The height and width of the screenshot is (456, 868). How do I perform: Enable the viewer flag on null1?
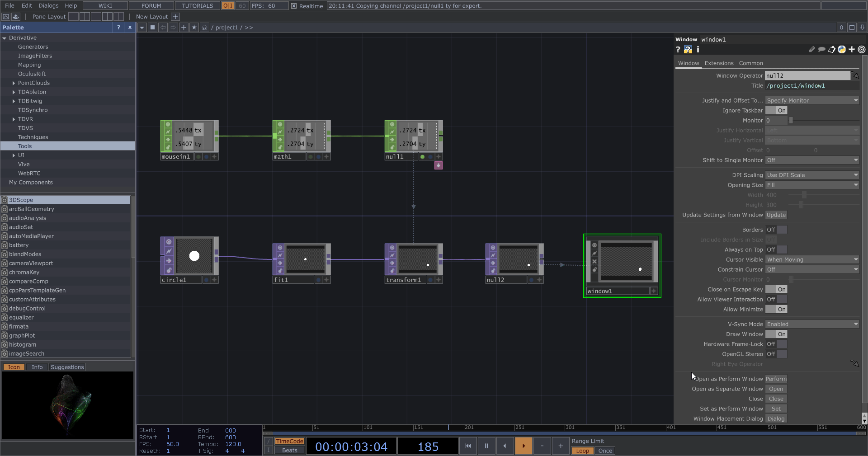tap(422, 157)
